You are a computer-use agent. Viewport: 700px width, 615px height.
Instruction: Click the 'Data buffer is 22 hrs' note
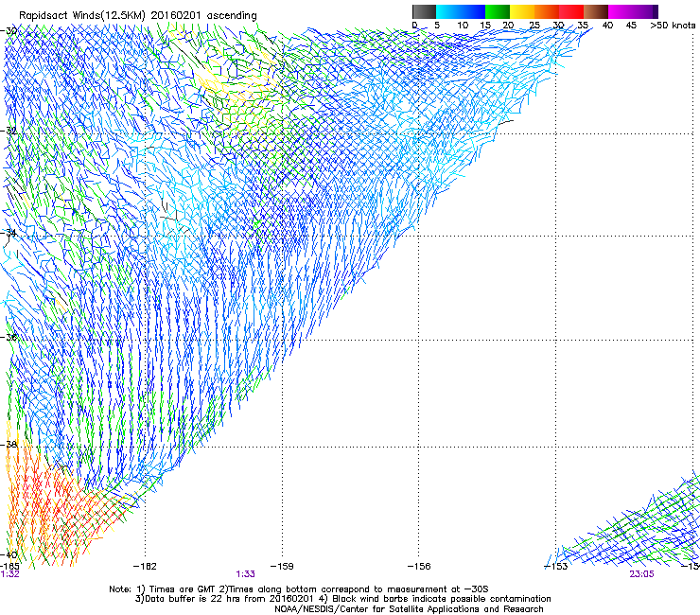coord(342,599)
